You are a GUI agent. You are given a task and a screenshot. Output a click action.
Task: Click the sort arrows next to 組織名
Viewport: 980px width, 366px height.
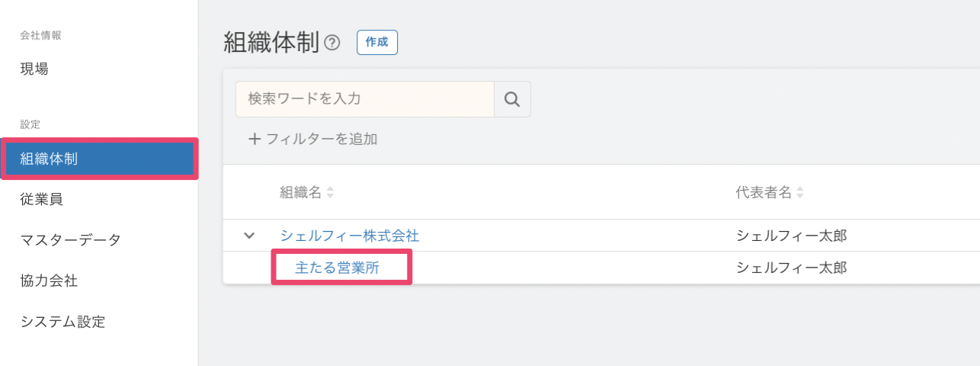click(330, 194)
